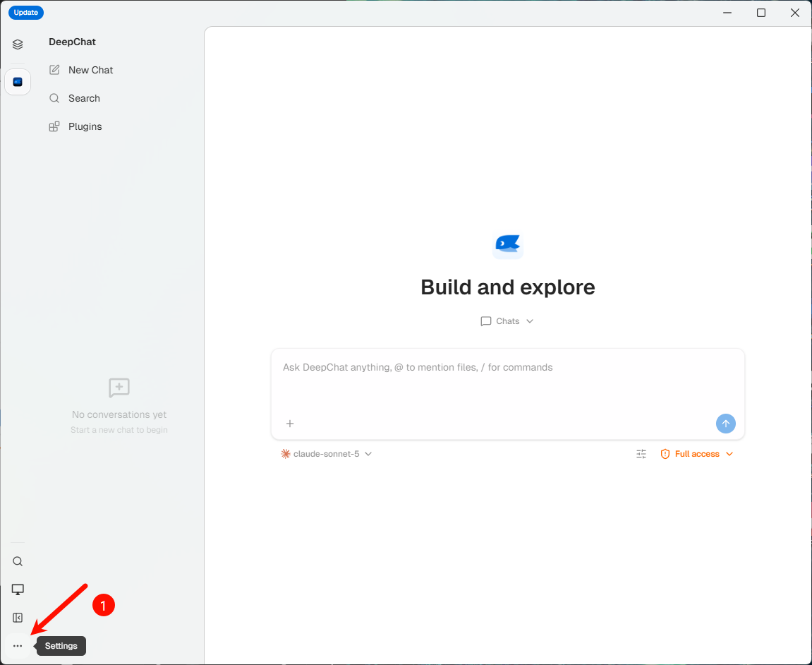Open the stacked layers icon in sidebar

coord(18,44)
